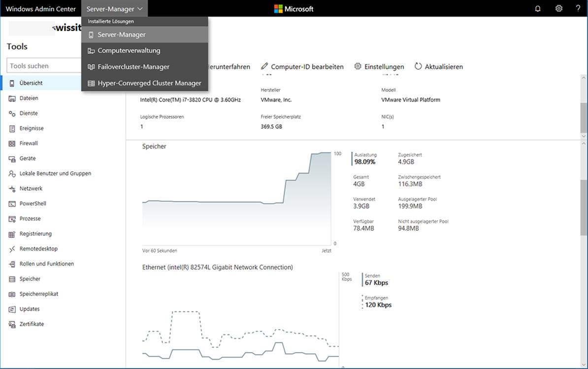Collapse the Server-Manager solutions dropdown
Viewport: 588px width, 369px height.
[114, 9]
